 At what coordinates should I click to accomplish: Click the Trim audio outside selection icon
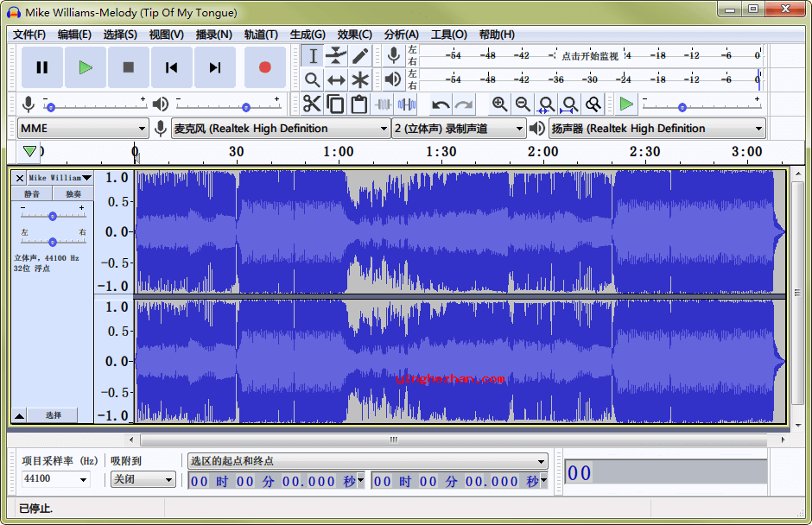tap(383, 104)
